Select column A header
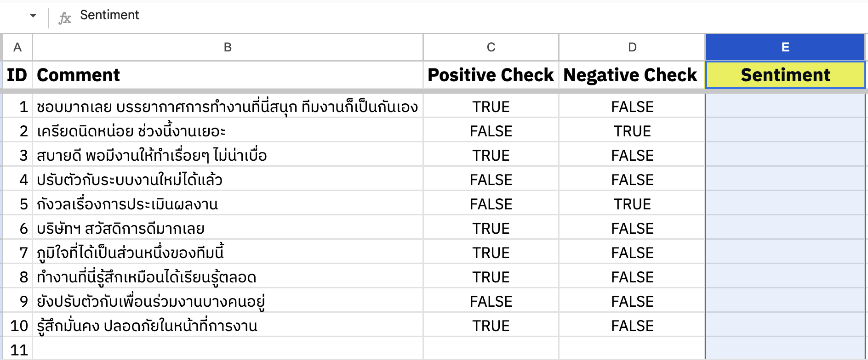The width and height of the screenshot is (868, 360). (17, 47)
